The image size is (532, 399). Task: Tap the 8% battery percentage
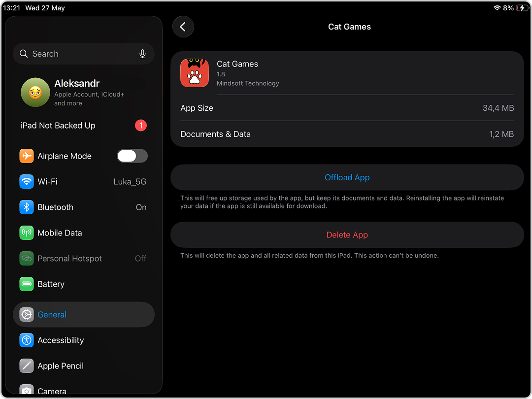[x=508, y=8]
